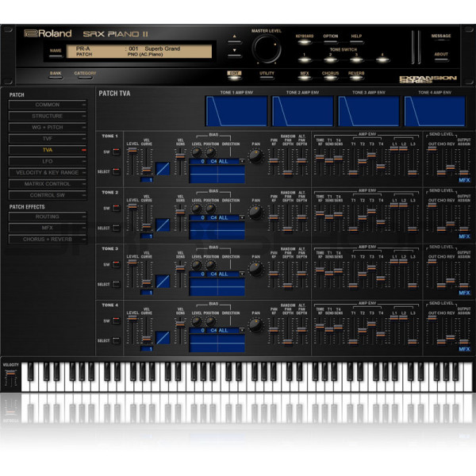Toggle Tone 2 Select button
476x476 pixels.
(x=117, y=228)
